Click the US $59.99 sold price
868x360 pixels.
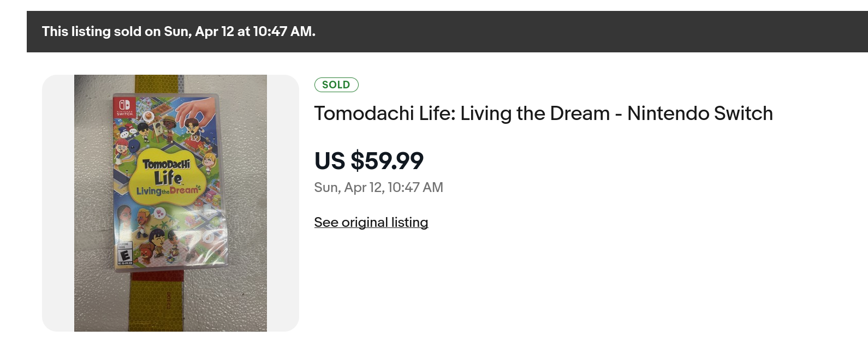369,161
